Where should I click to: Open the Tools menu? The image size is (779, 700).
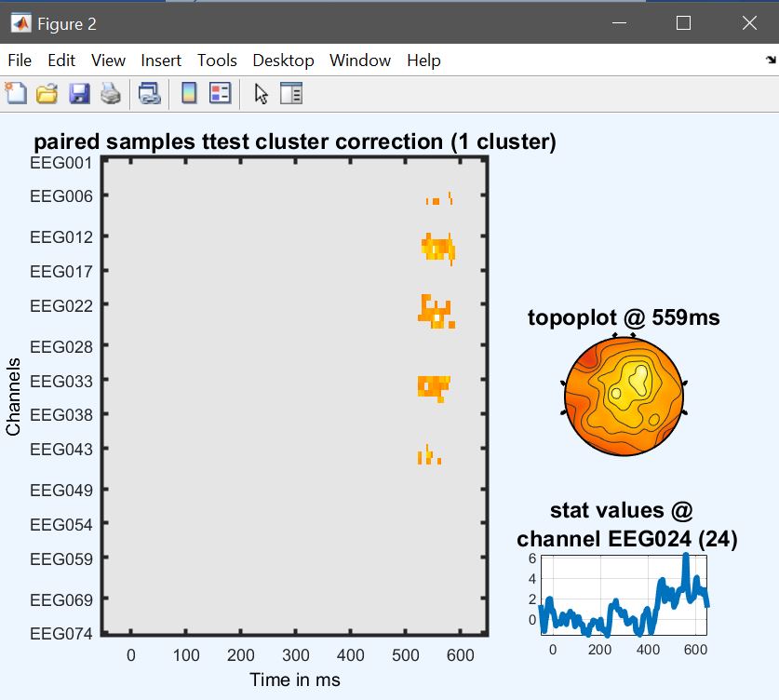(217, 61)
